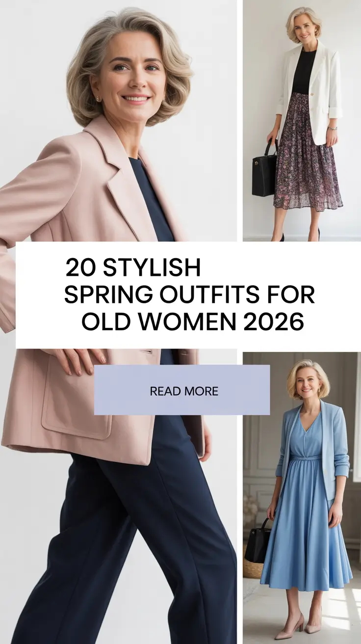This screenshot has height=644, width=361.
Task: Click the black handbag in white blazer photo
Action: (x=264, y=168)
